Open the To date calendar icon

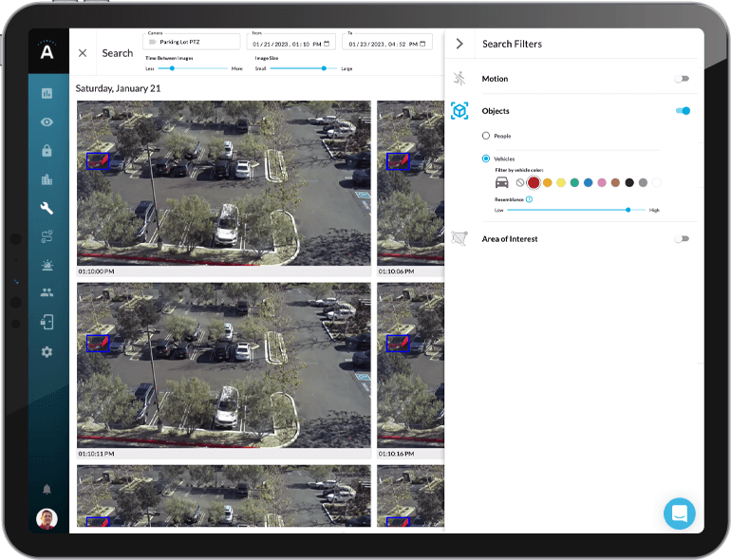pos(422,44)
